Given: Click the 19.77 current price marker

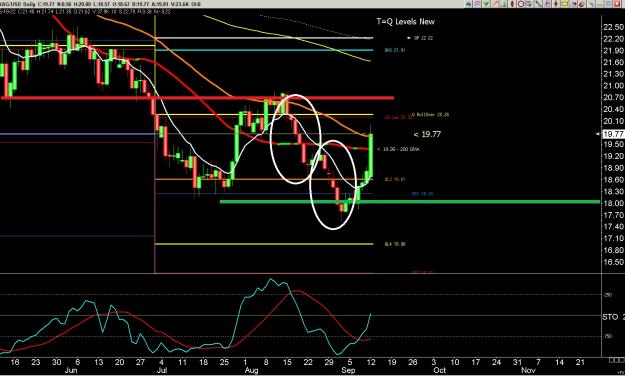Looking at the screenshot, I should [613, 134].
